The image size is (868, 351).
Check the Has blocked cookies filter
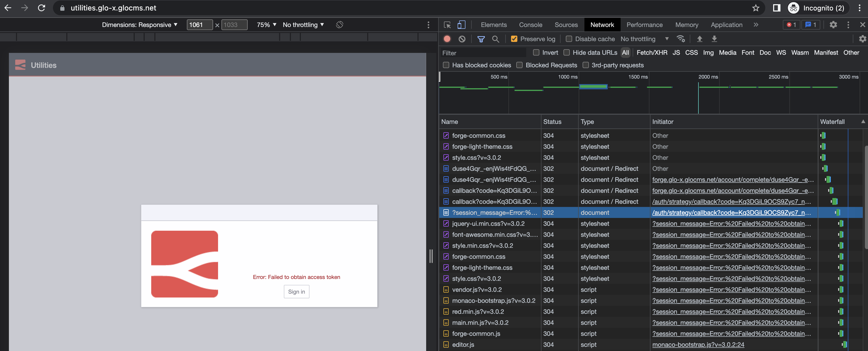pos(446,65)
